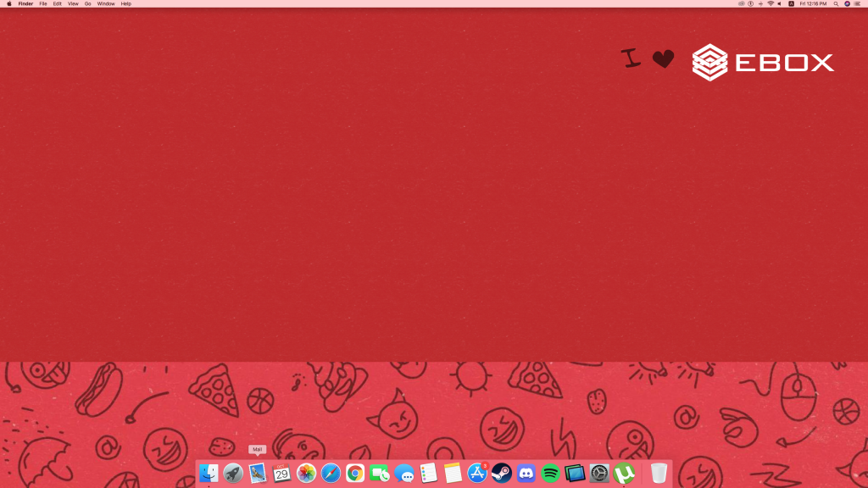
Task: Launch Google Chrome from dock
Action: tap(355, 473)
